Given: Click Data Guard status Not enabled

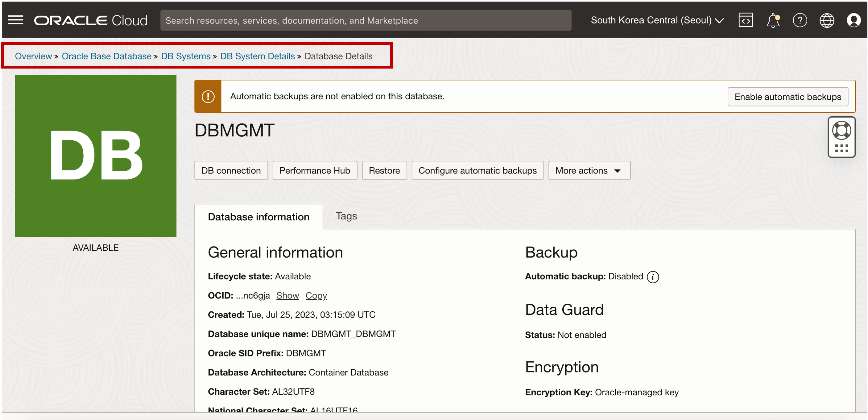Looking at the screenshot, I should (581, 335).
